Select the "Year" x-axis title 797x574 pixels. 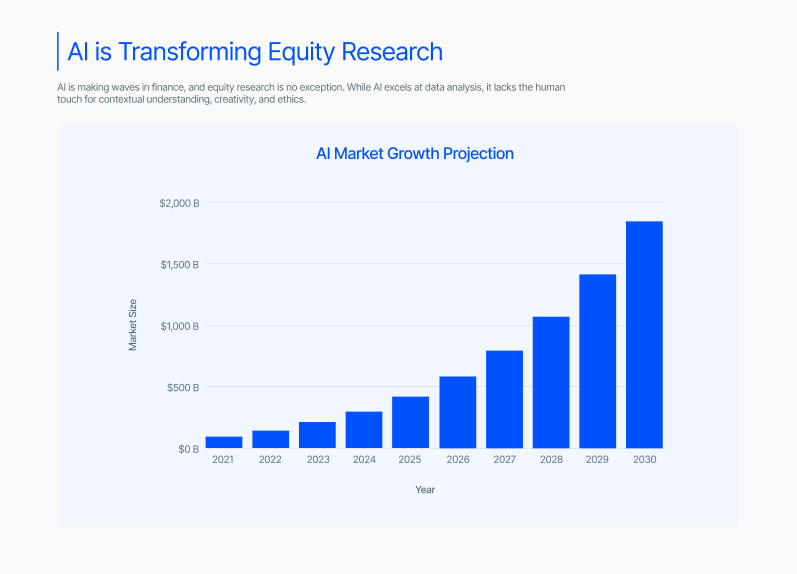[x=425, y=490]
